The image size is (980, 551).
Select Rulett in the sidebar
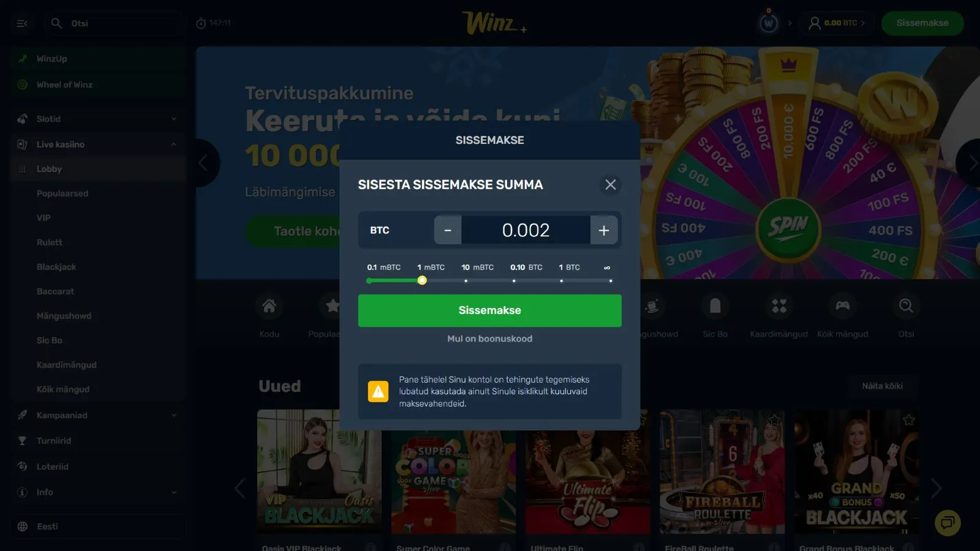click(50, 242)
